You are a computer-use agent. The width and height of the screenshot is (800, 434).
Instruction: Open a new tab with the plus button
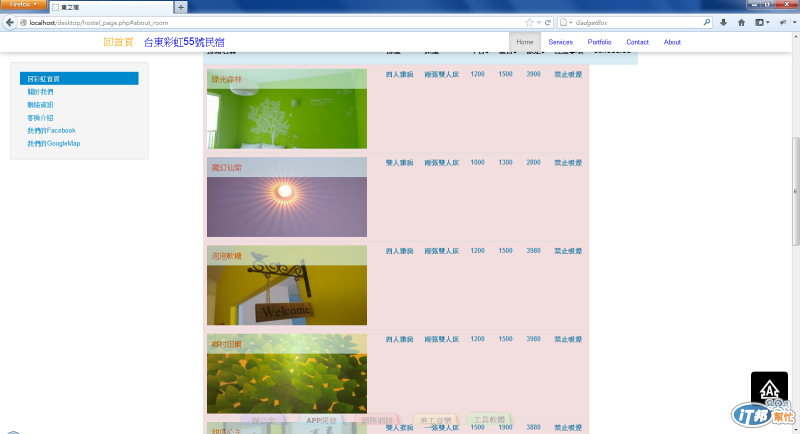click(x=181, y=7)
